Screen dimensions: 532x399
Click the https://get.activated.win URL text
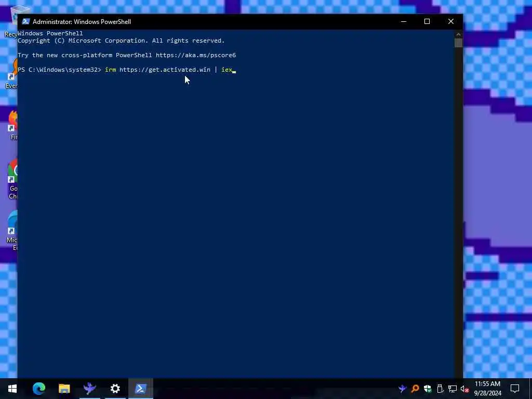(x=165, y=70)
